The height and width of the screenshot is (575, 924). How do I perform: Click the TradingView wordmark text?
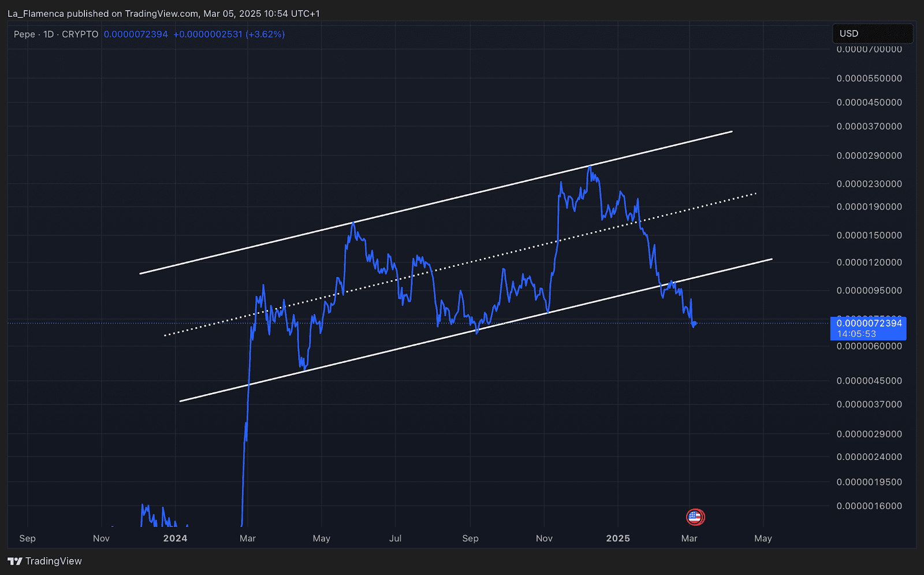coord(54,561)
